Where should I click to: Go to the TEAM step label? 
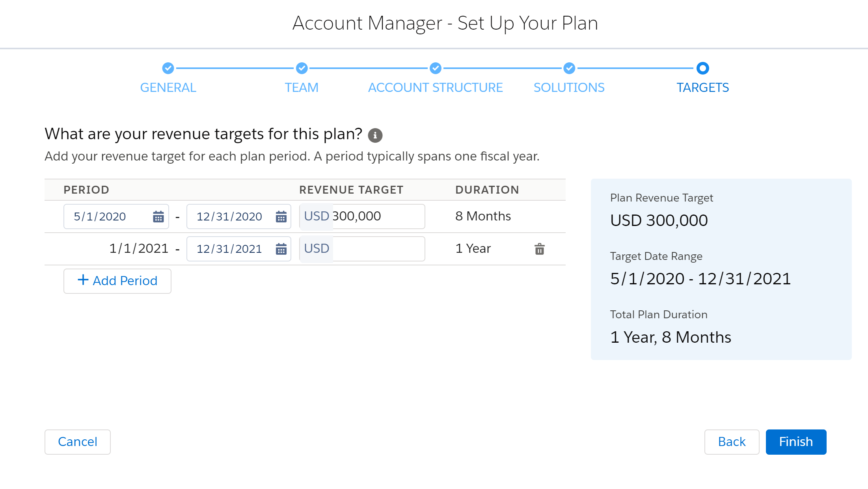point(302,88)
